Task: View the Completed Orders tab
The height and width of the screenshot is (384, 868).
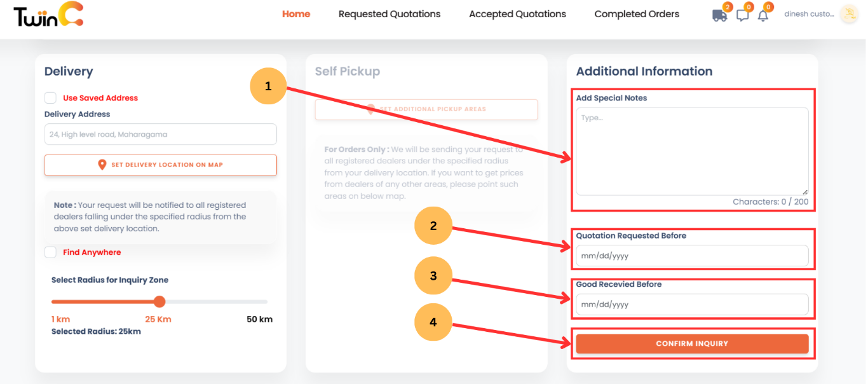Action: [x=637, y=14]
